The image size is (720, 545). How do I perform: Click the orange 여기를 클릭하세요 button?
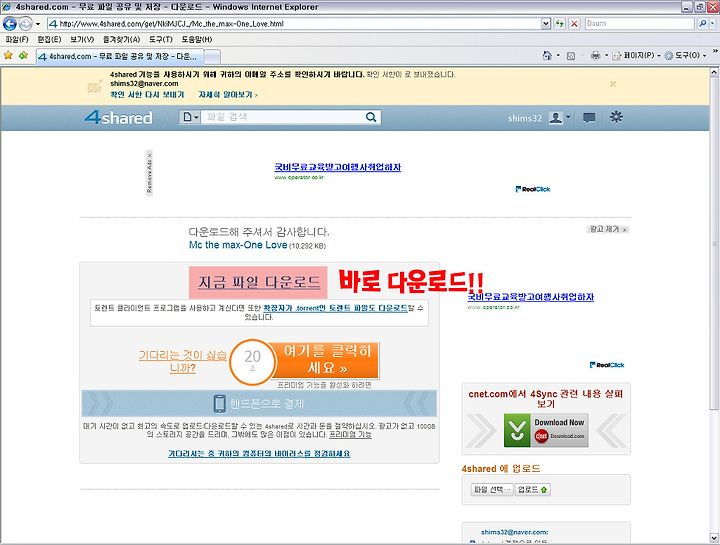[x=327, y=360]
